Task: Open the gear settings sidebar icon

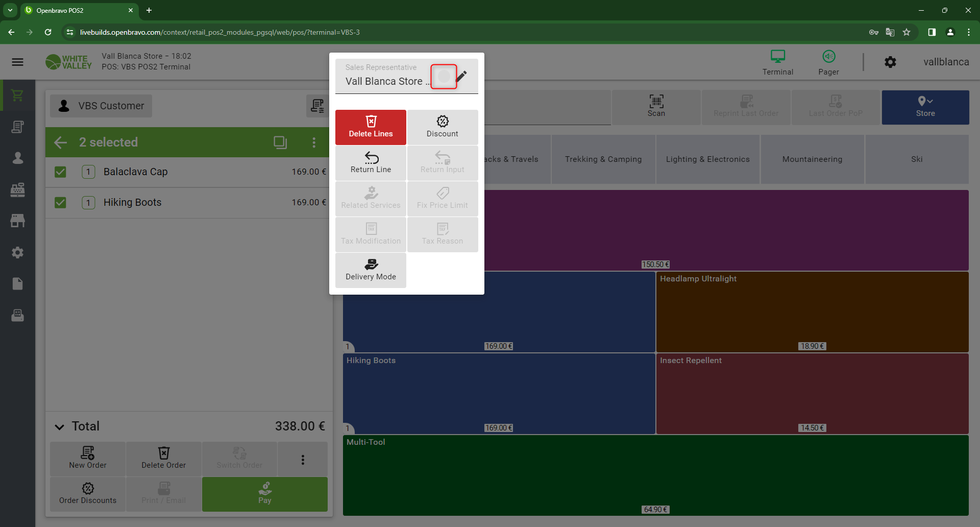Action: pos(18,252)
